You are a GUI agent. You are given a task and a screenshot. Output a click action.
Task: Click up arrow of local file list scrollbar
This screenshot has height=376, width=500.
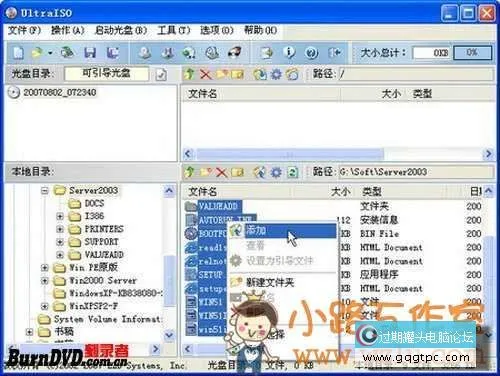[488, 191]
